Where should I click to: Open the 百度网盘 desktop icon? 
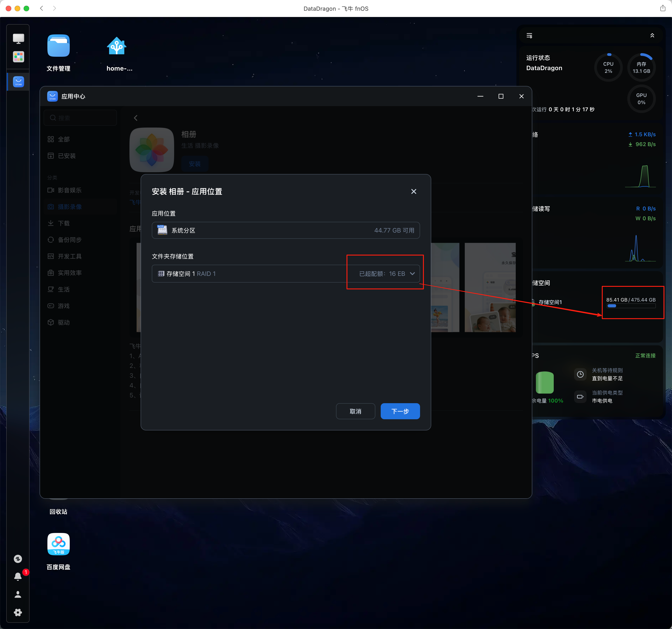coord(59,544)
